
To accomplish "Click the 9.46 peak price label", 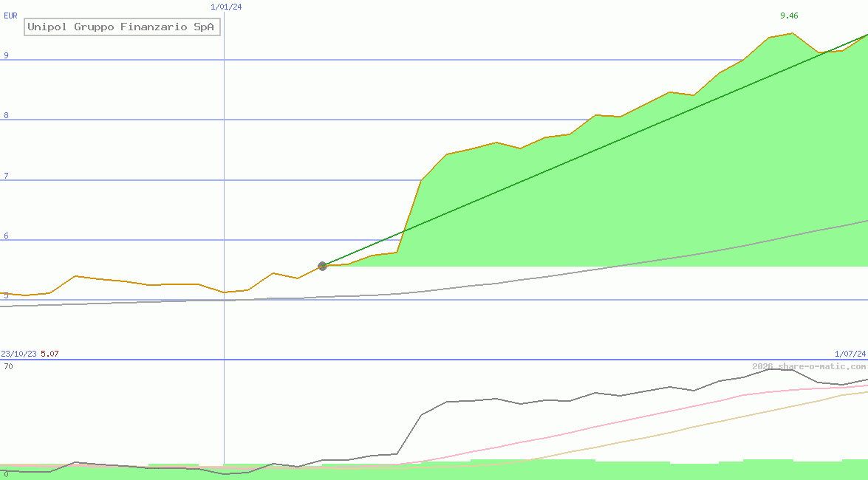I will coord(789,16).
